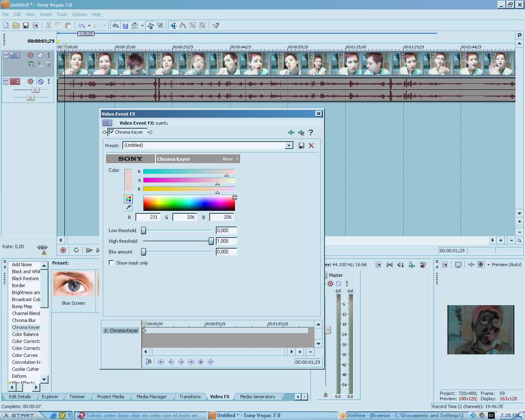The height and width of the screenshot is (420, 525).
Task: Disable the Chroma Keyer effect checkbox
Action: click(x=112, y=132)
